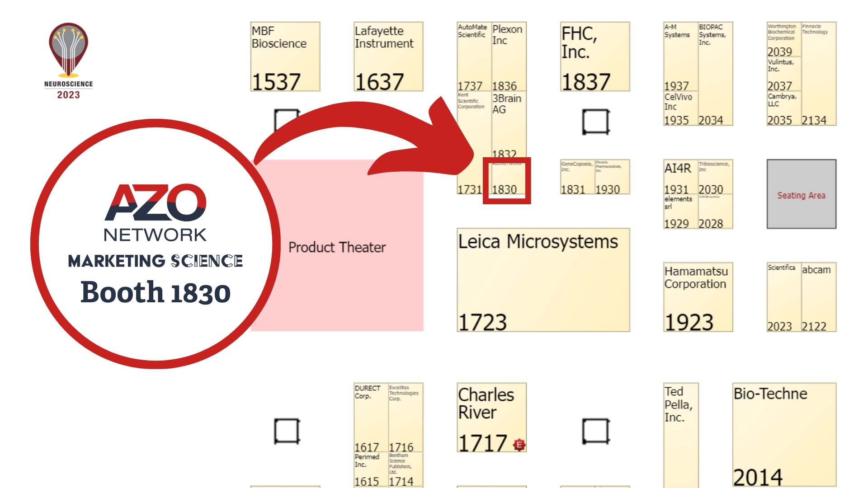This screenshot has height=488, width=868.
Task: Click the pink Product Theater area
Action: pyautogui.click(x=337, y=246)
